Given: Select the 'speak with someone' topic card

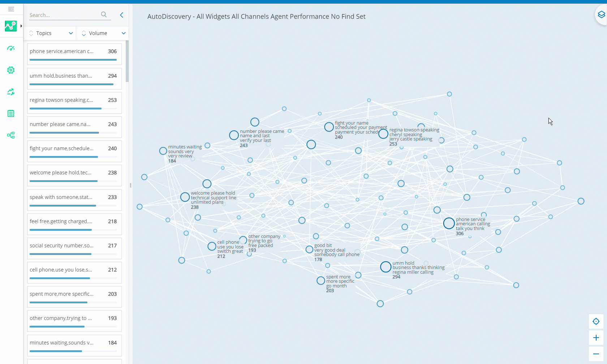Looking at the screenshot, I should click(74, 200).
